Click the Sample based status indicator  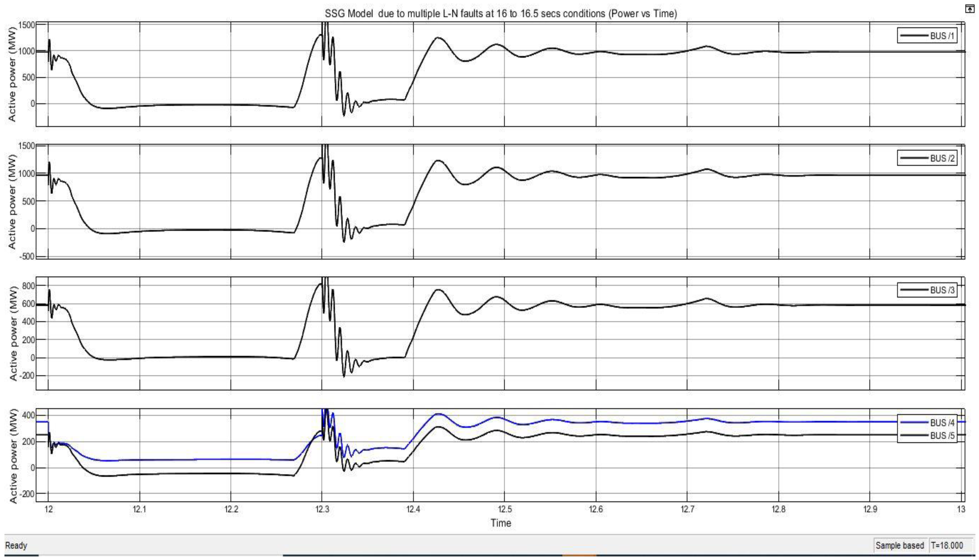900,545
